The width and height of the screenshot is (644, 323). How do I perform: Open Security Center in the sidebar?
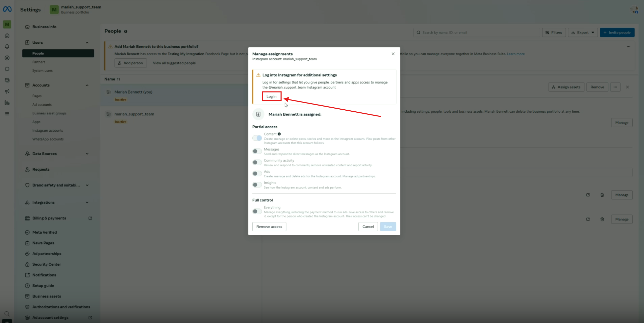[x=47, y=264]
